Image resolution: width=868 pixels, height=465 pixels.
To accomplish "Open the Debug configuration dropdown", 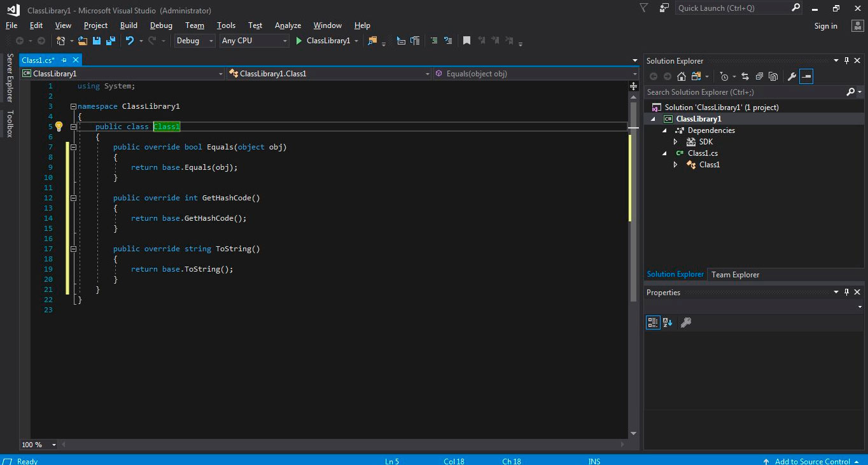I will (x=195, y=41).
